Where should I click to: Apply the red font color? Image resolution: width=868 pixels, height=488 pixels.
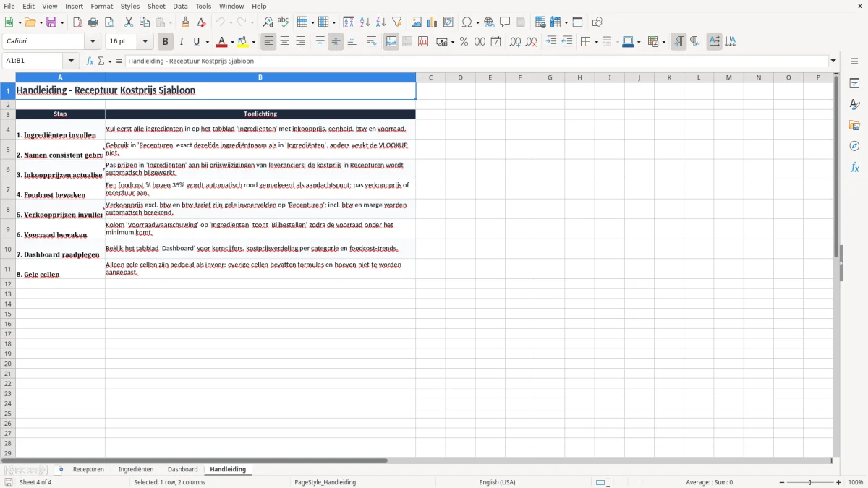pos(222,42)
